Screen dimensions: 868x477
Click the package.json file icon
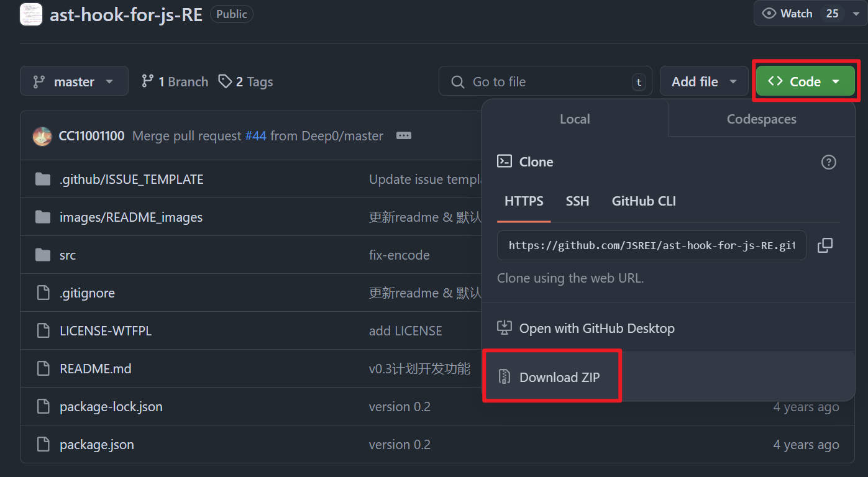pos(43,445)
